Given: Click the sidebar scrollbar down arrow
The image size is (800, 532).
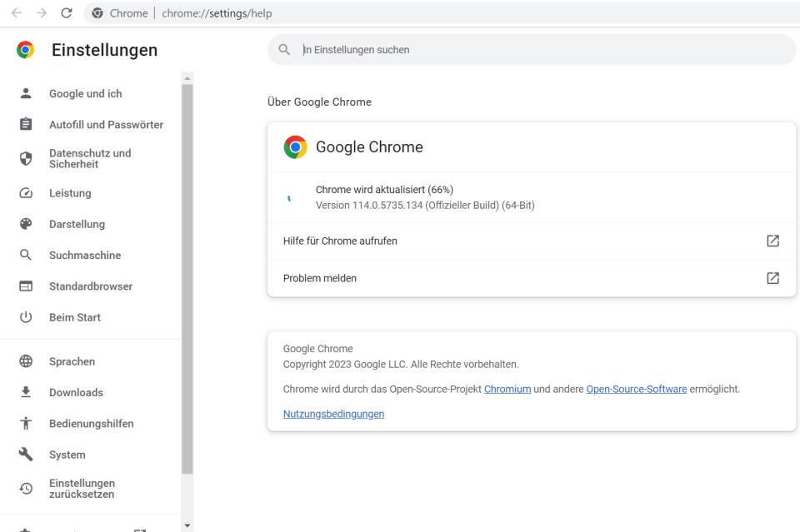Looking at the screenshot, I should coord(187,525).
